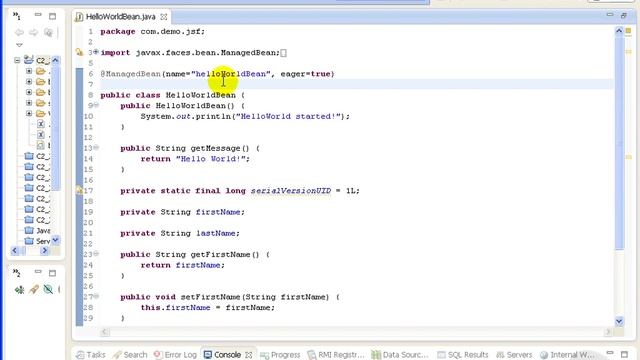The width and height of the screenshot is (640, 360).
Task: Select the HelloWorldBean.java editor tab
Action: (121, 17)
